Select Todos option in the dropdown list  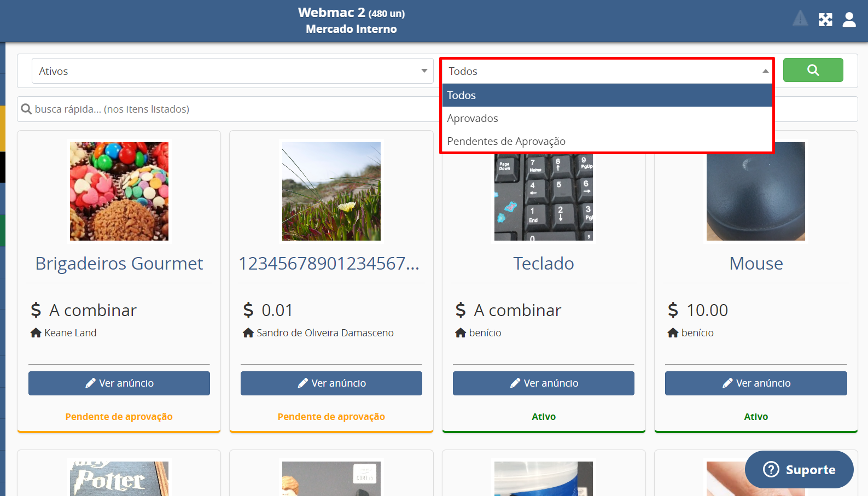point(606,95)
